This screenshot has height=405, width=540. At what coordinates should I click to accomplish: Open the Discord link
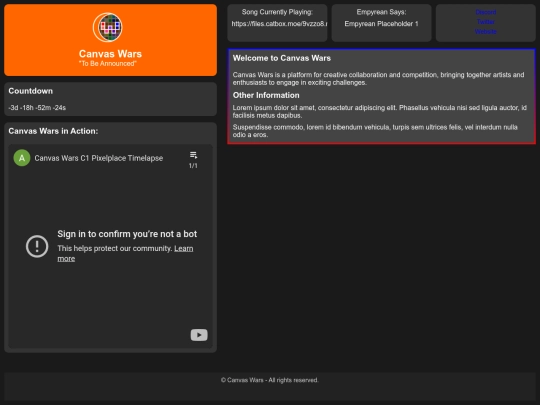[486, 12]
